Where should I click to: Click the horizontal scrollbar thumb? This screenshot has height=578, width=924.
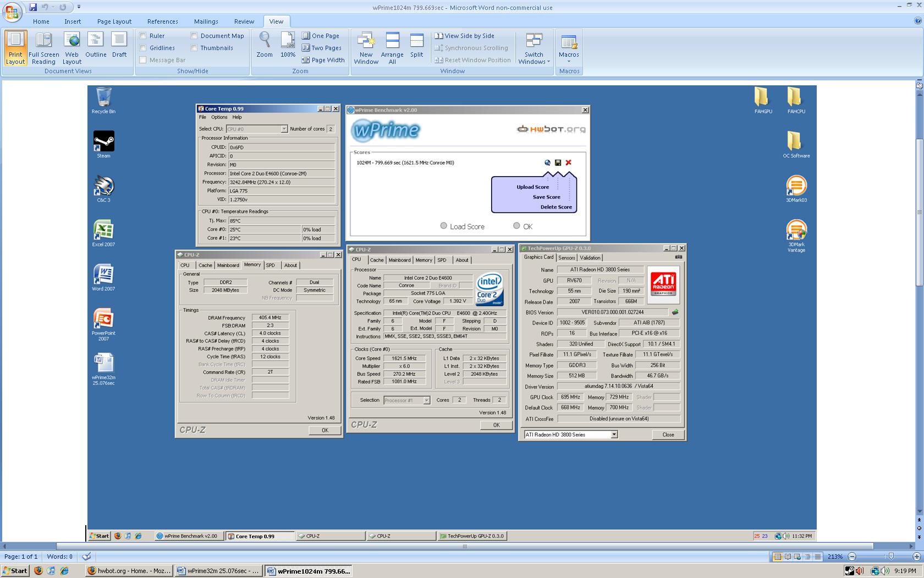(x=465, y=546)
